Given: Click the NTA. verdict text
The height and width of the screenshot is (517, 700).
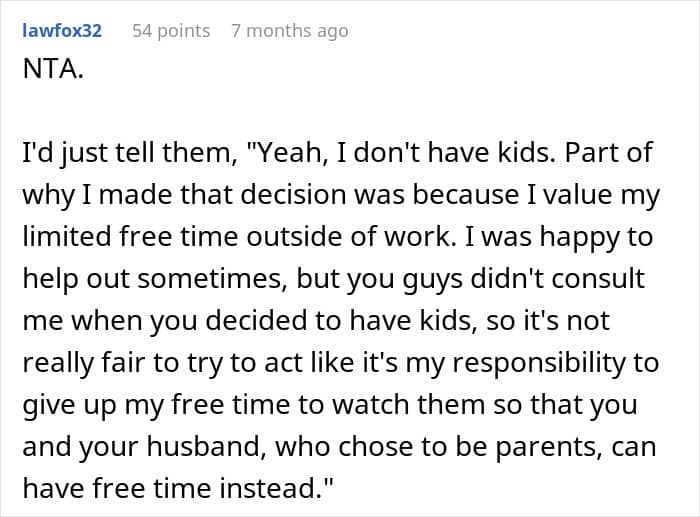Looking at the screenshot, I should point(53,70).
